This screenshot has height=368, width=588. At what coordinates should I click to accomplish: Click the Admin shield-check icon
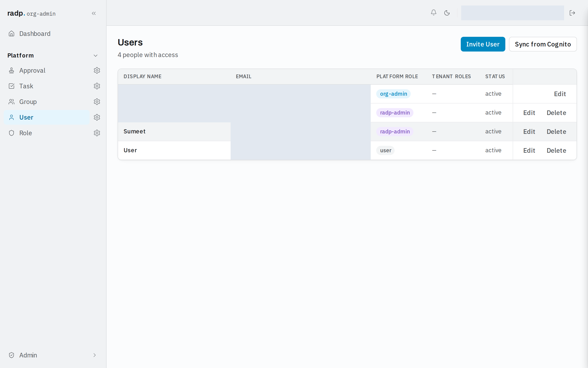coord(11,355)
